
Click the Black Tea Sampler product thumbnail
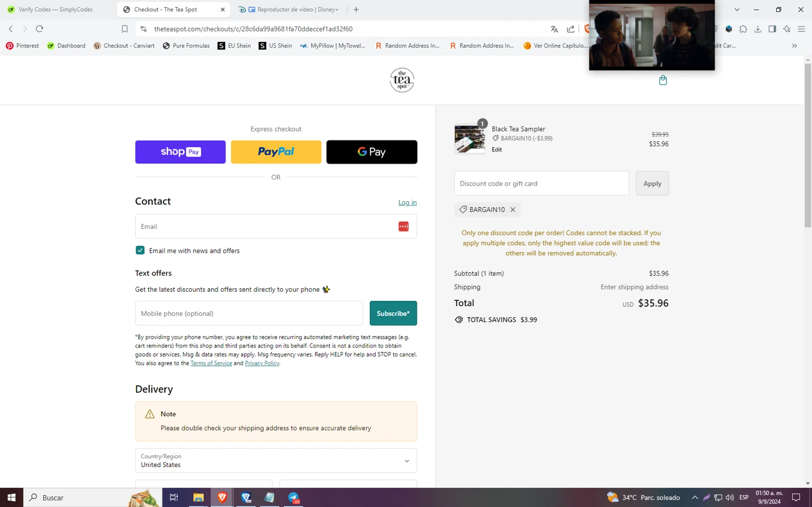pyautogui.click(x=469, y=139)
